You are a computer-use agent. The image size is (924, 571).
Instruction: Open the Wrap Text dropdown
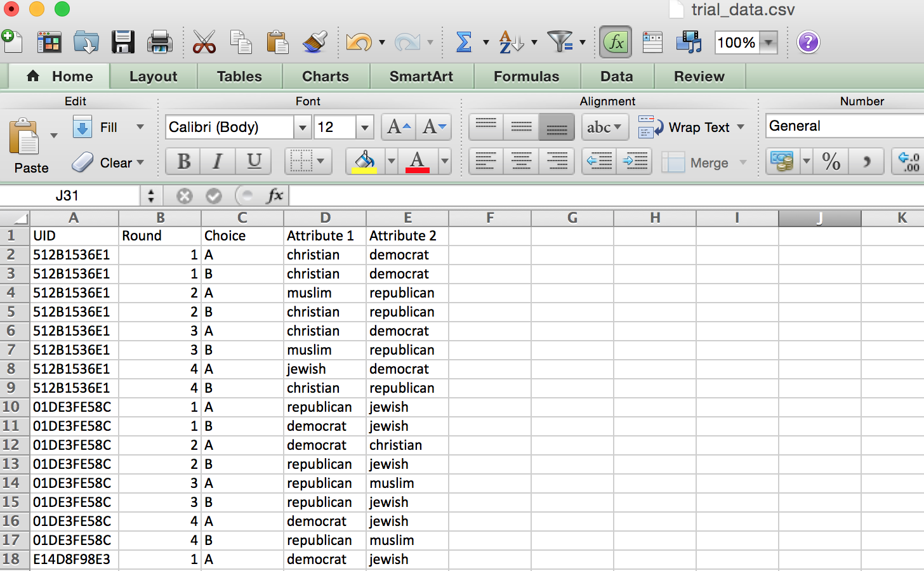pos(741,127)
